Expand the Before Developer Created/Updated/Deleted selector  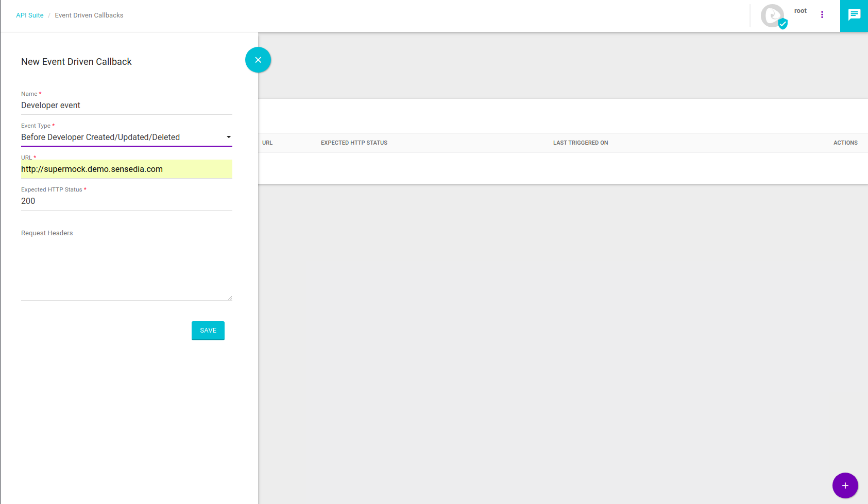(126, 137)
